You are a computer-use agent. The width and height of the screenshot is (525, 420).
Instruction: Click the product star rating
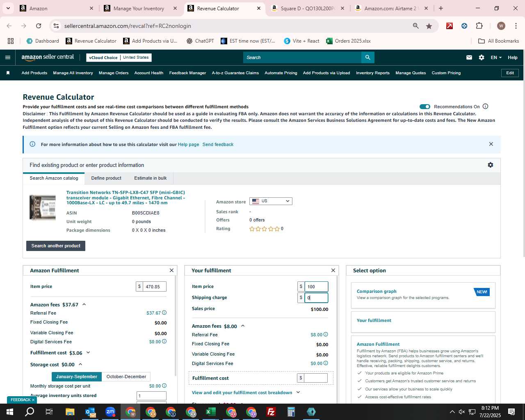[265, 229]
